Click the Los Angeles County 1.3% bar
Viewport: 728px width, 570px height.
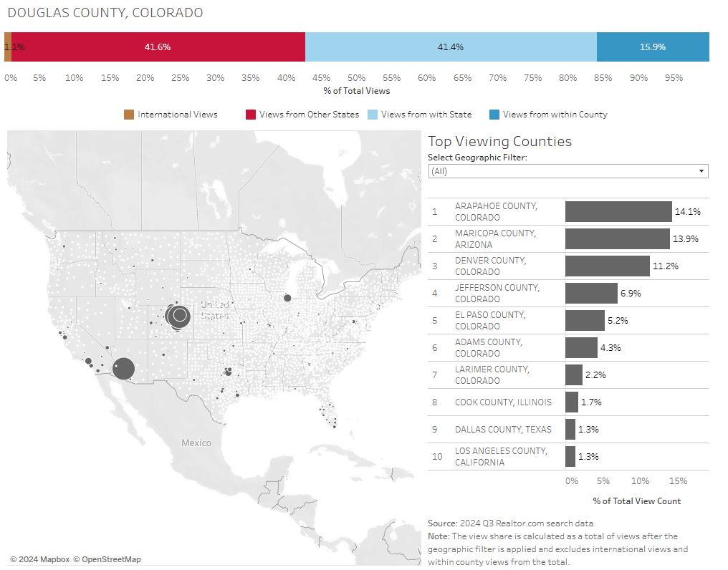(570, 457)
